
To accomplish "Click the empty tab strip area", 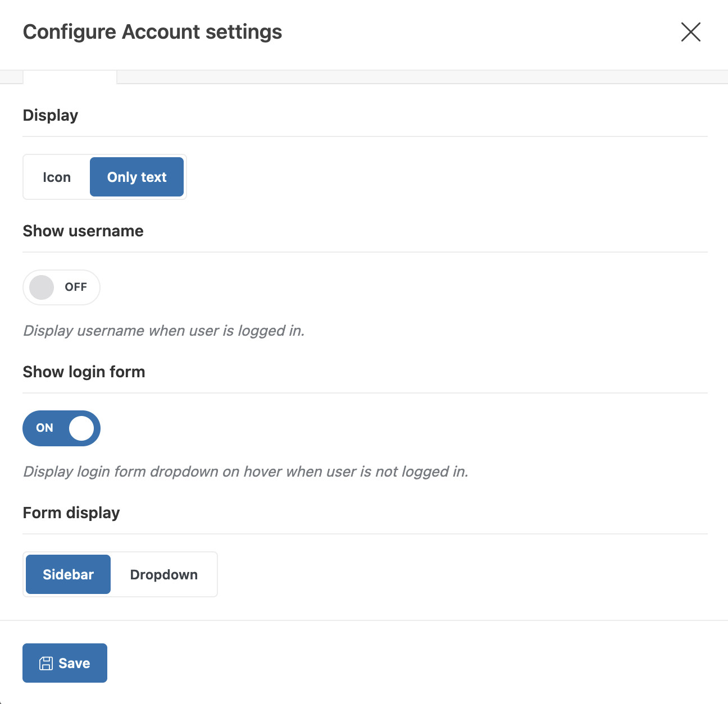I will [421, 77].
